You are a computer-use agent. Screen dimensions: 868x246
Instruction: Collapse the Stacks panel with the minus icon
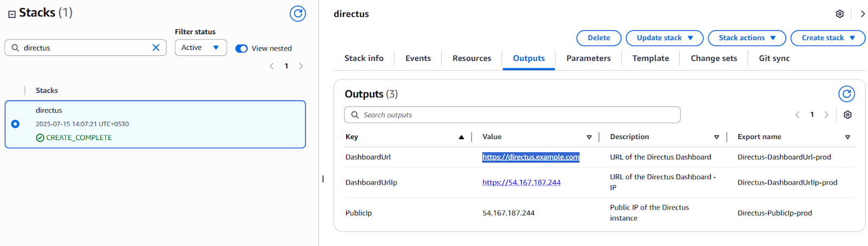click(x=12, y=14)
